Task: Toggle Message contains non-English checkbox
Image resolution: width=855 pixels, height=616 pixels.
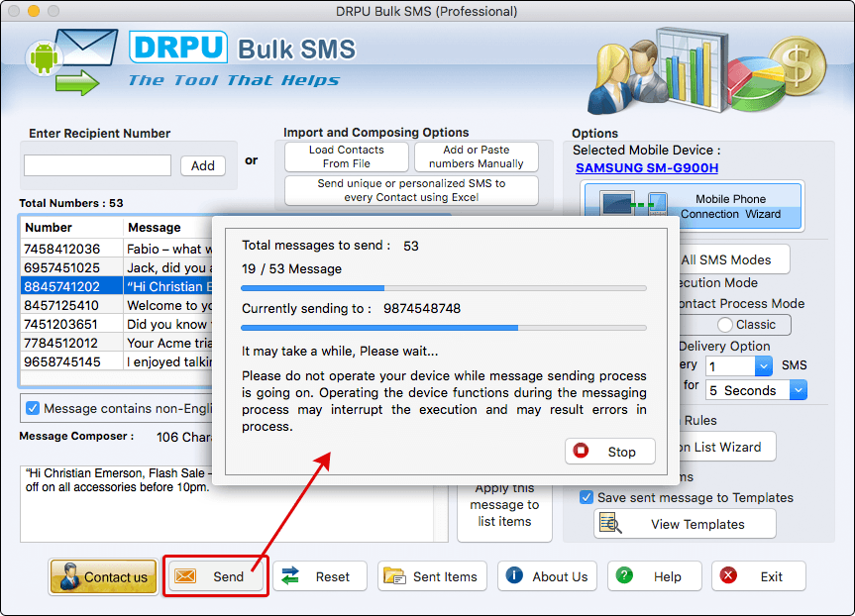Action: (x=33, y=408)
